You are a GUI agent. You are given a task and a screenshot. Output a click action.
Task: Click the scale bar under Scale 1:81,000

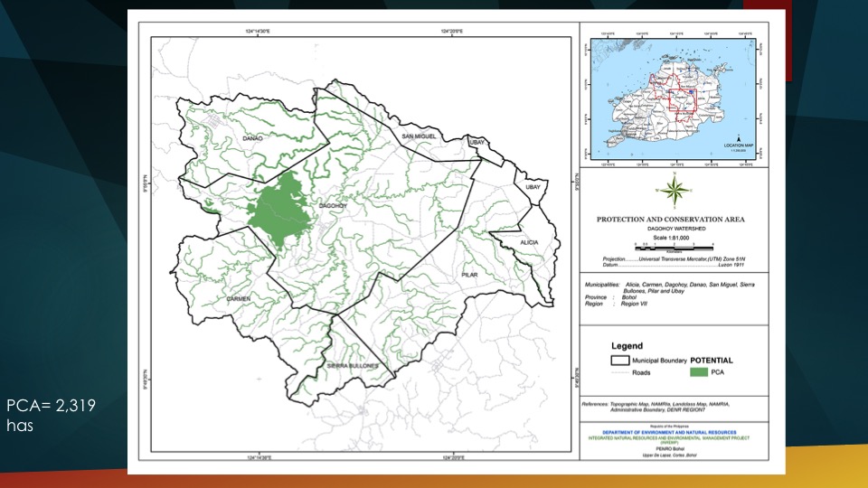674,244
